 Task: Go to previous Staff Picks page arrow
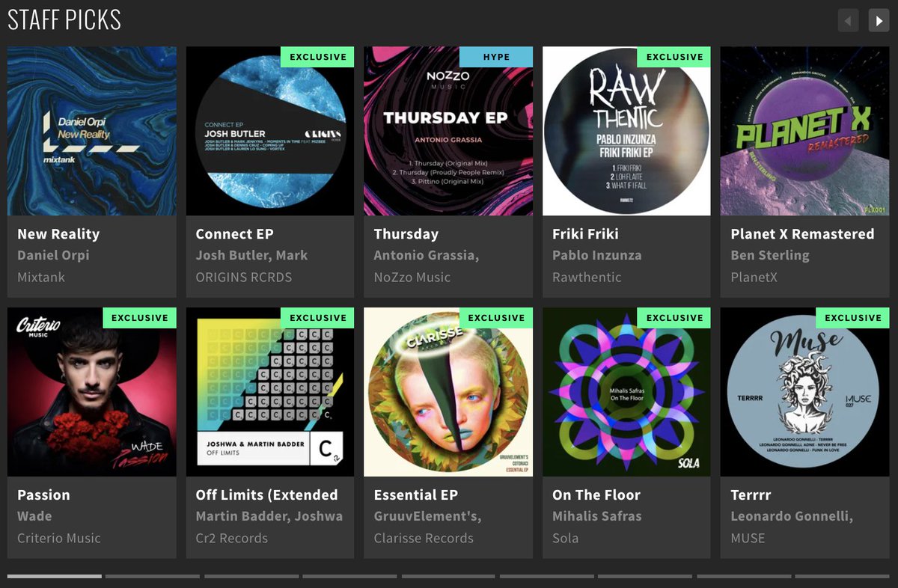pos(848,20)
